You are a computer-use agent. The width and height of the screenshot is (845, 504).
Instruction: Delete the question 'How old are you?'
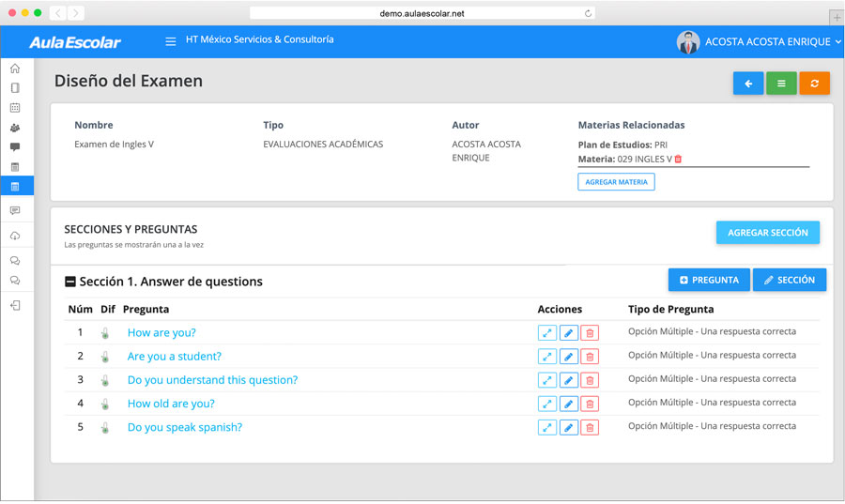[590, 404]
